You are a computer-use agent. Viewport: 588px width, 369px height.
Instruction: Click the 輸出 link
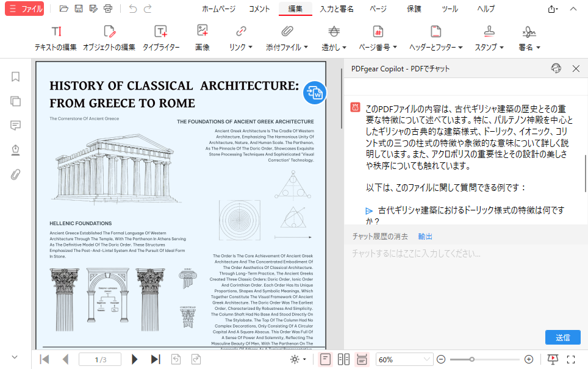click(x=425, y=236)
